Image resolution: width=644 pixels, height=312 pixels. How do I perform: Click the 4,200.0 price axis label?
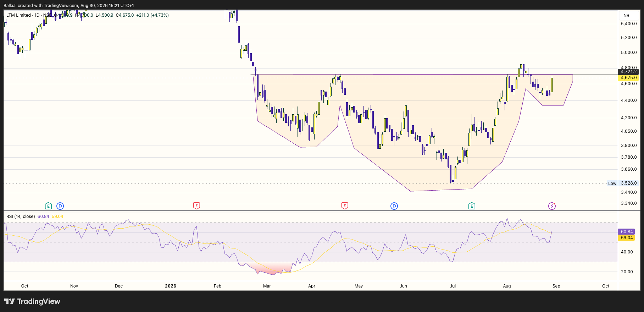coord(629,118)
